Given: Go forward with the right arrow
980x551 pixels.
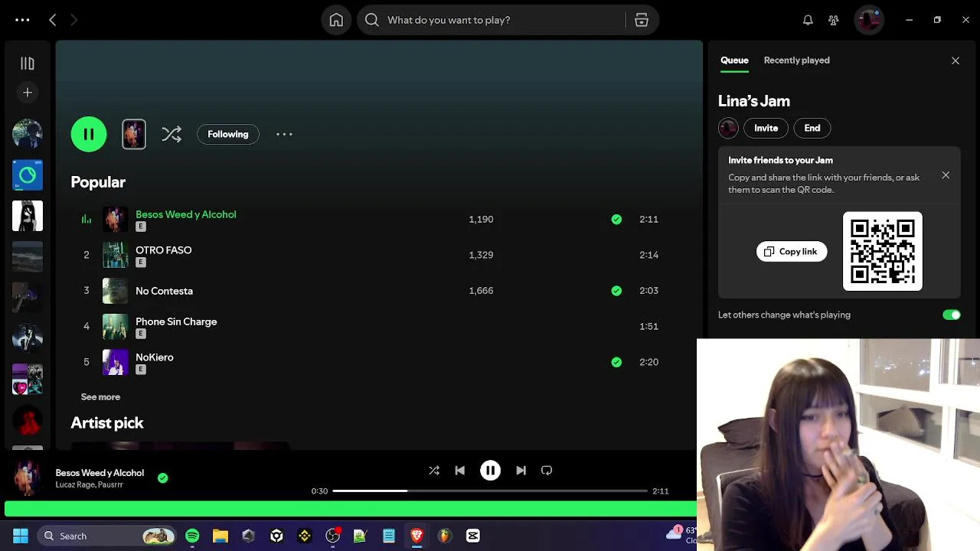Looking at the screenshot, I should coord(74,20).
